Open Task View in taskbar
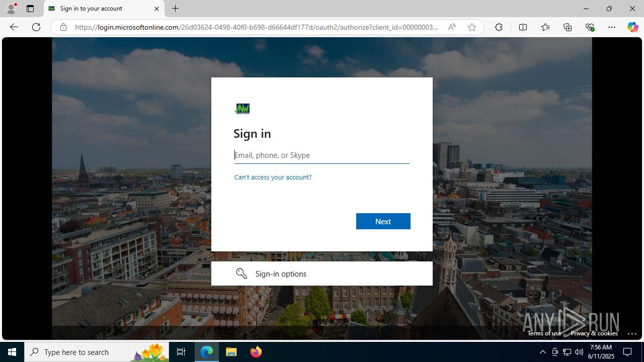644x362 pixels. coord(181,352)
